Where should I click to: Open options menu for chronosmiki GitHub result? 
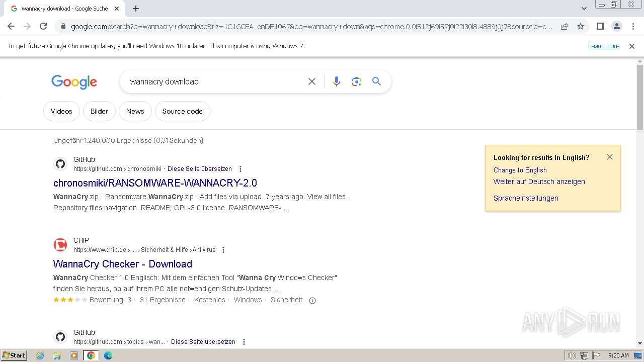point(240,169)
